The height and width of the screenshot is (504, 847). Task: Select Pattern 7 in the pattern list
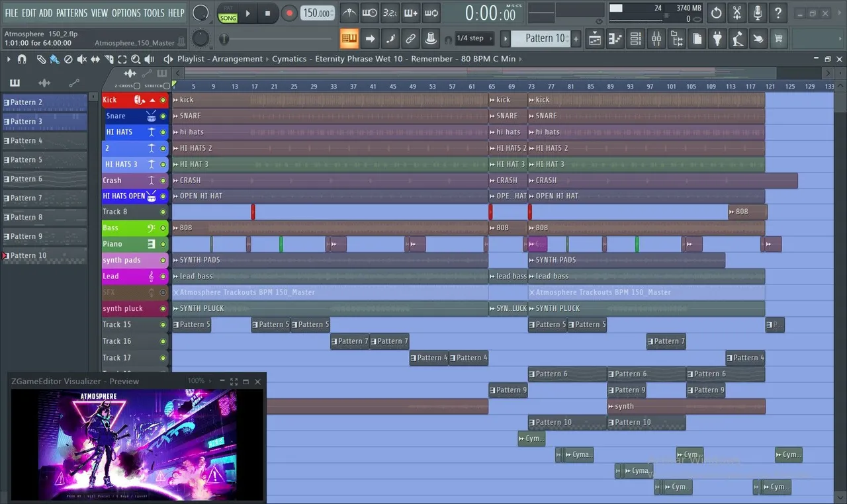point(45,198)
